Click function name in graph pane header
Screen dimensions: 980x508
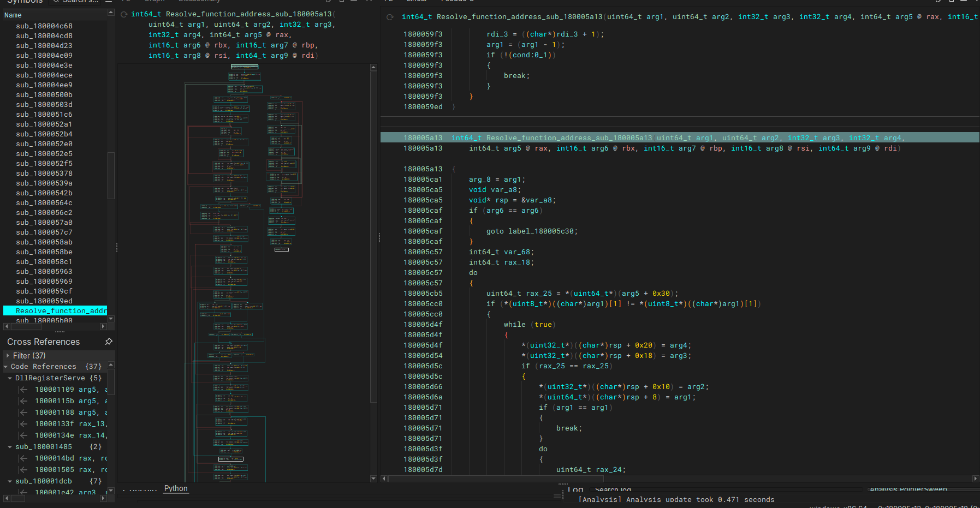click(248, 14)
